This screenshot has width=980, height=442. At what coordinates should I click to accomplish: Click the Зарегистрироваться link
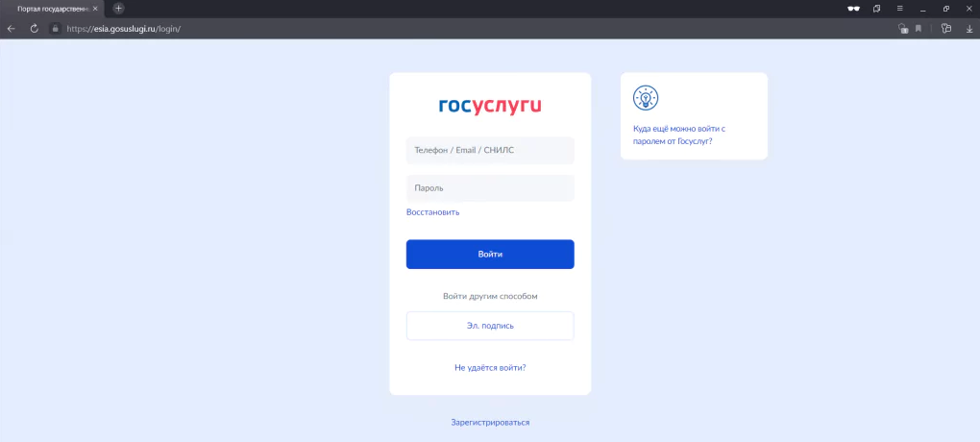(490, 423)
